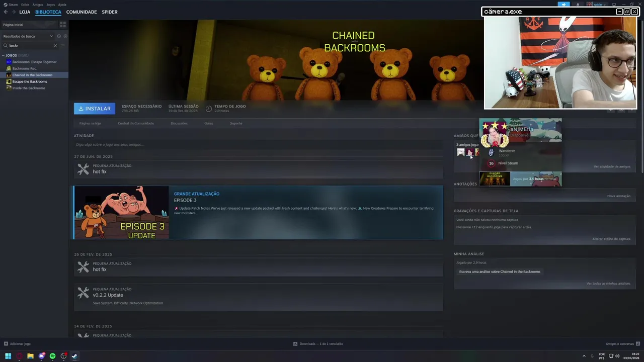Image resolution: width=644 pixels, height=362 pixels.
Task: Open the Amigos menu
Action: 38,5
